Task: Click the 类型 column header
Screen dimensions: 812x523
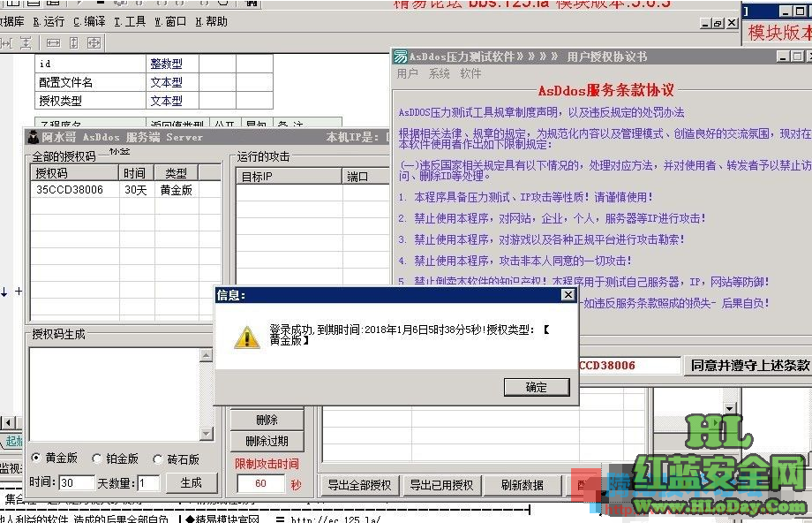Action: (176, 172)
